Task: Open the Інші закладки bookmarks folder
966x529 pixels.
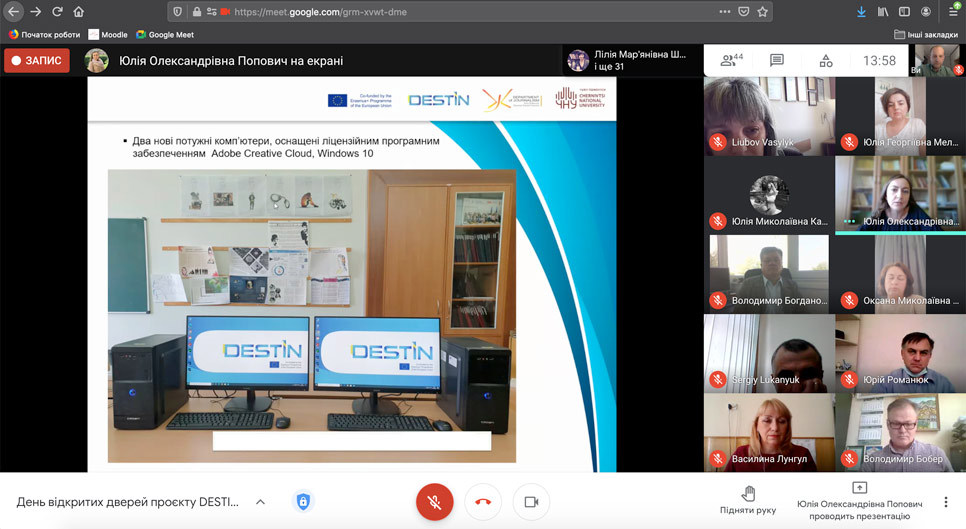Action: (x=925, y=34)
